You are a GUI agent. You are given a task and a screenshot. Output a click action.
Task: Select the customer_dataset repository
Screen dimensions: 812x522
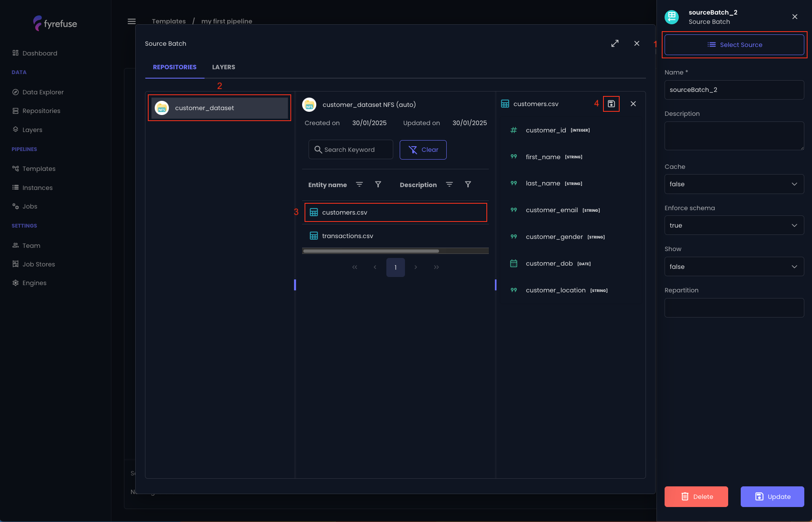pos(220,108)
